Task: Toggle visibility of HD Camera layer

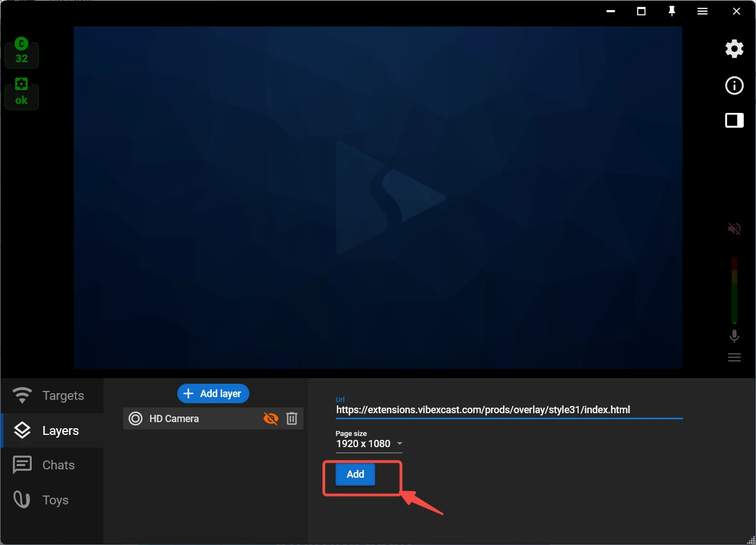Action: tap(271, 419)
